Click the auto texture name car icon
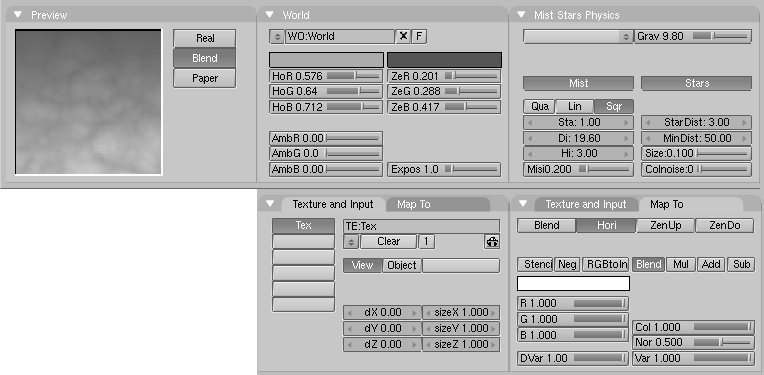 click(x=492, y=242)
